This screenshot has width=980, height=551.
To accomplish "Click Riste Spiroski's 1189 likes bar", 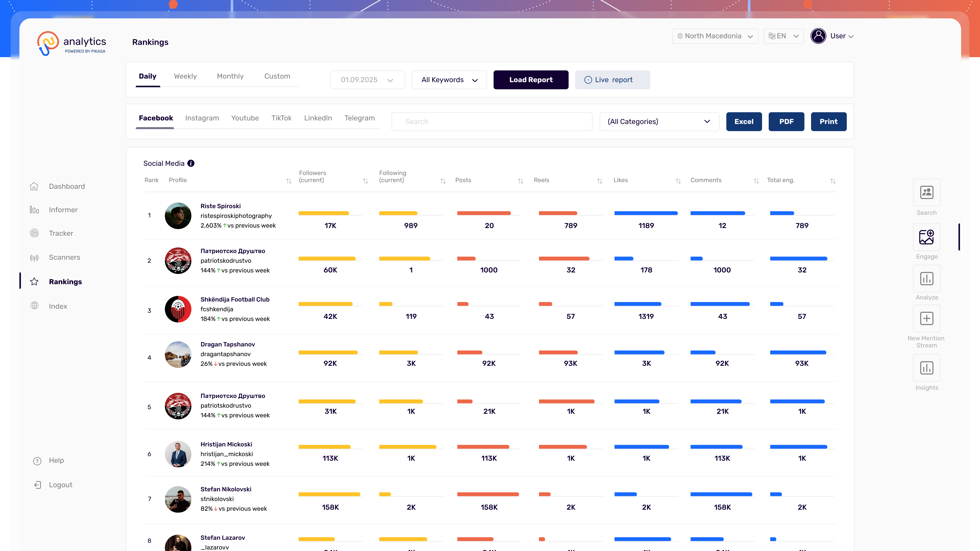I will point(646,213).
